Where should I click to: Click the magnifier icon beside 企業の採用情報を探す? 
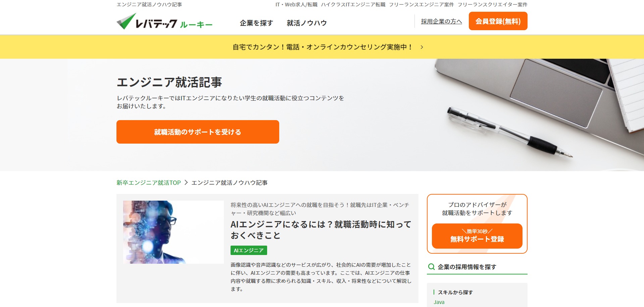click(x=432, y=267)
